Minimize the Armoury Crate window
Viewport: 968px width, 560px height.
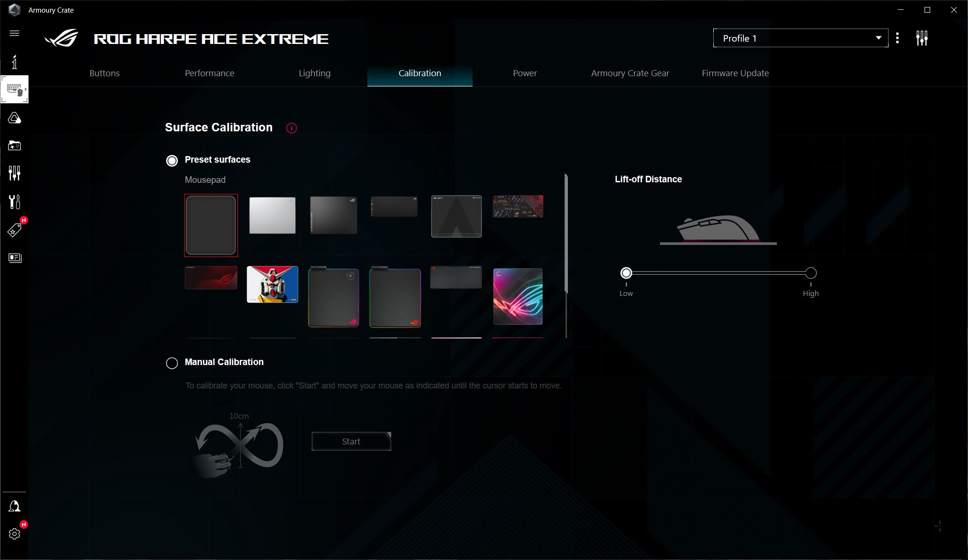(901, 10)
